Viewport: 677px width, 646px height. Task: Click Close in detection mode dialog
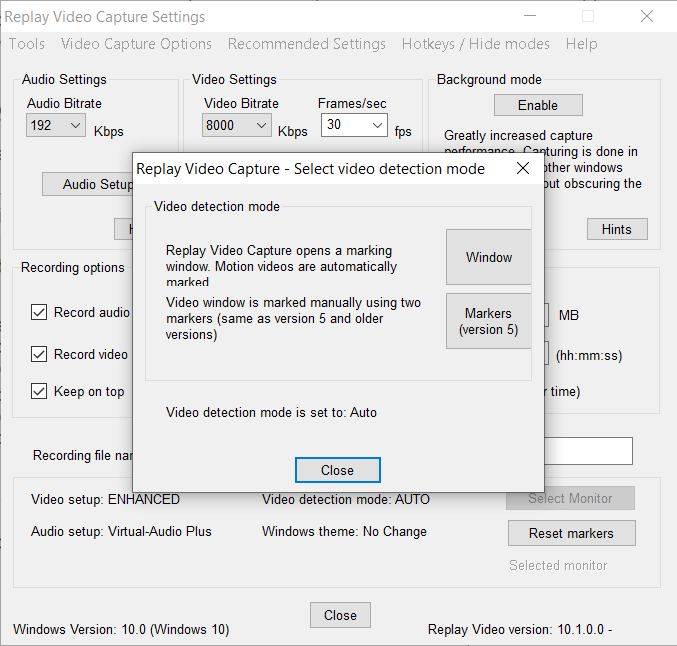tap(338, 470)
